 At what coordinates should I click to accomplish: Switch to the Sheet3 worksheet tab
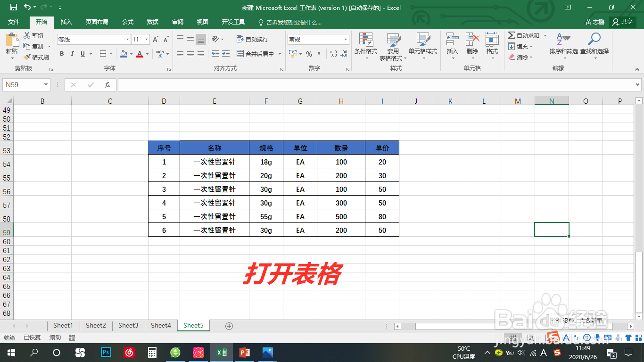(x=128, y=325)
